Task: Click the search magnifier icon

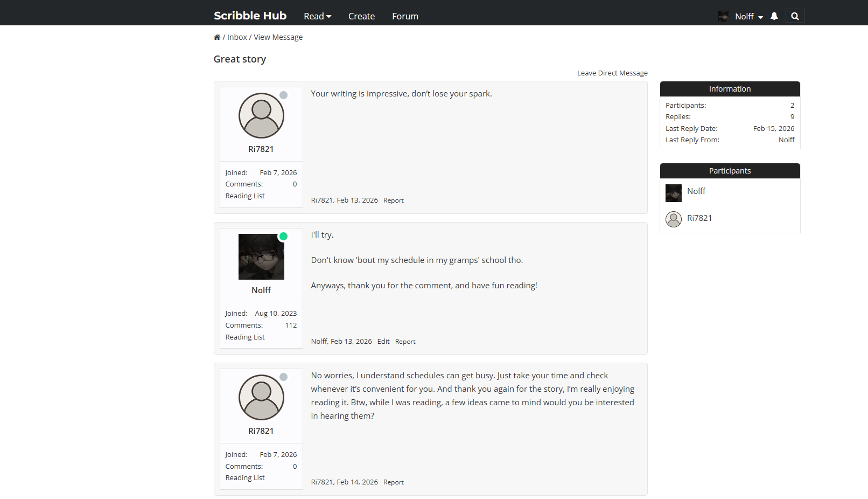Action: [795, 16]
